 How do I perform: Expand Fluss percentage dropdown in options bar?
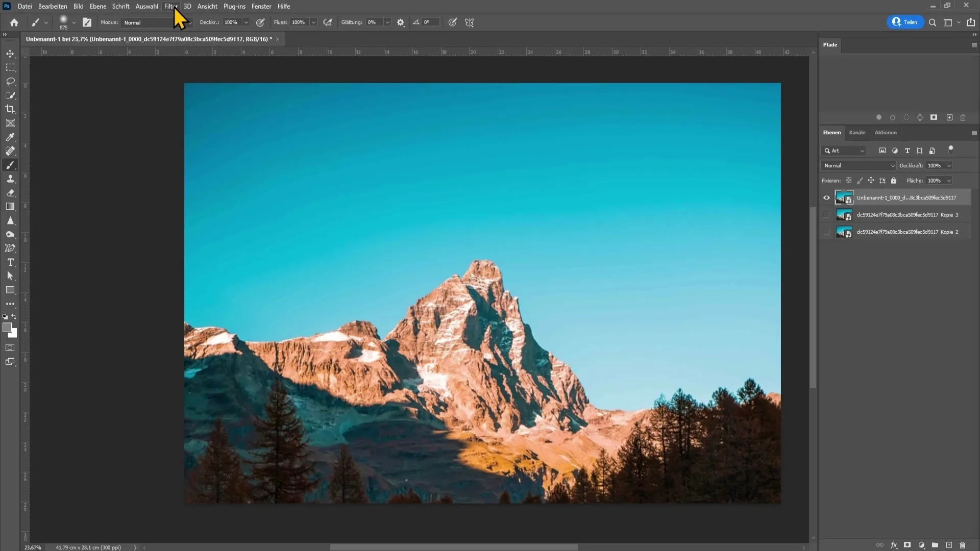[x=314, y=22]
